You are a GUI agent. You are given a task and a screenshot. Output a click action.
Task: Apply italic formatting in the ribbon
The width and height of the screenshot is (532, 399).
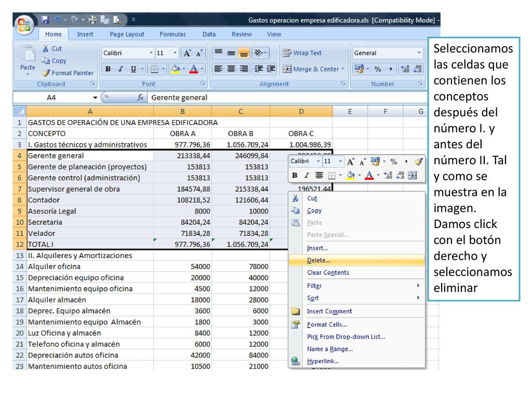point(121,69)
